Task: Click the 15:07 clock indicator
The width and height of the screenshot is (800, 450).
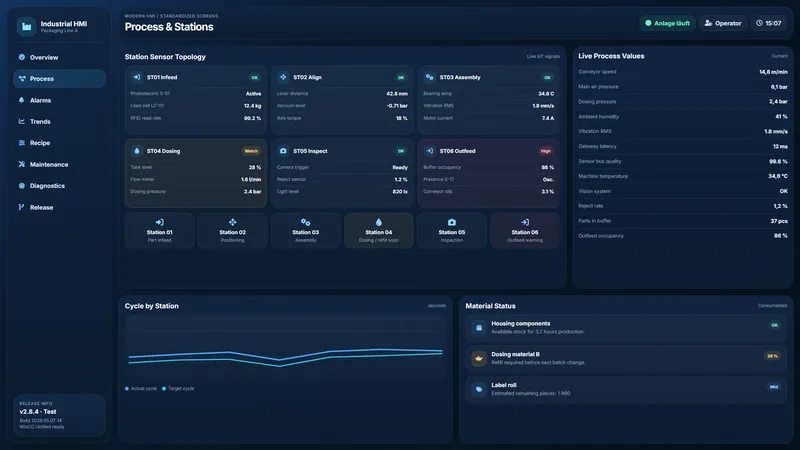Action: coord(768,23)
